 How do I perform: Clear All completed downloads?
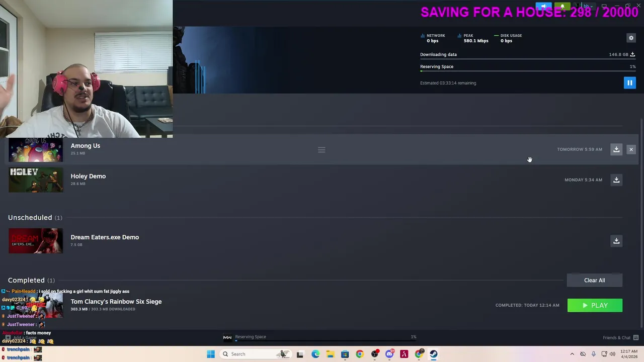(x=595, y=280)
